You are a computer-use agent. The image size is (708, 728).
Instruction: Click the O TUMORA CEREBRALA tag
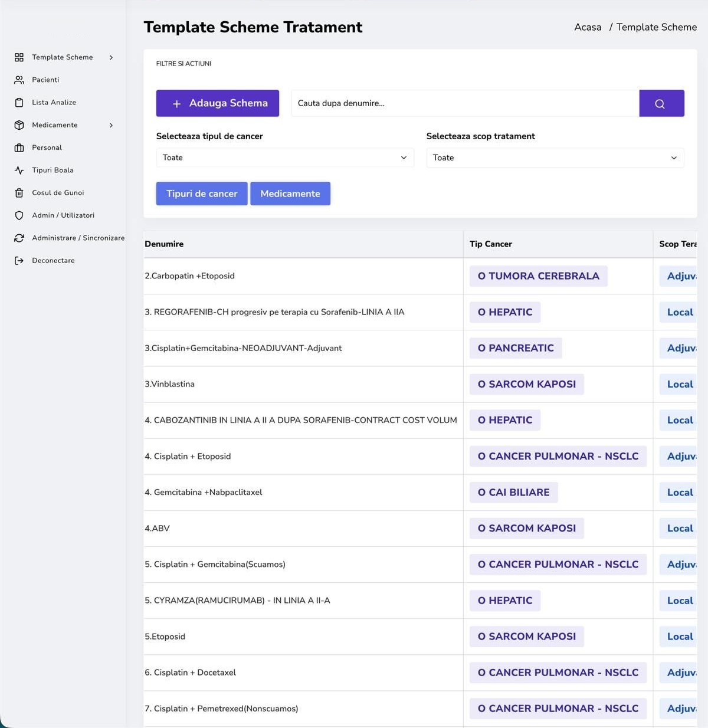[539, 276]
